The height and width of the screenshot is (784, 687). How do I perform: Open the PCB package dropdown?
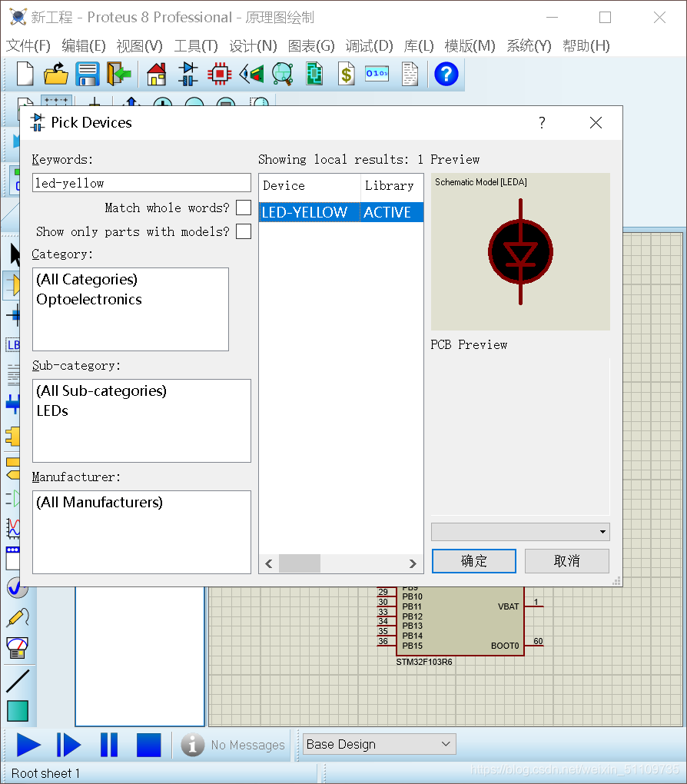coord(520,531)
